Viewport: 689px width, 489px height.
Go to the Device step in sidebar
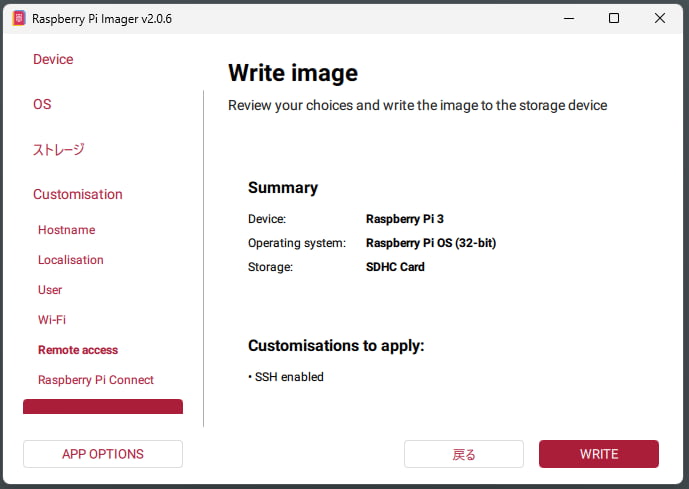53,60
